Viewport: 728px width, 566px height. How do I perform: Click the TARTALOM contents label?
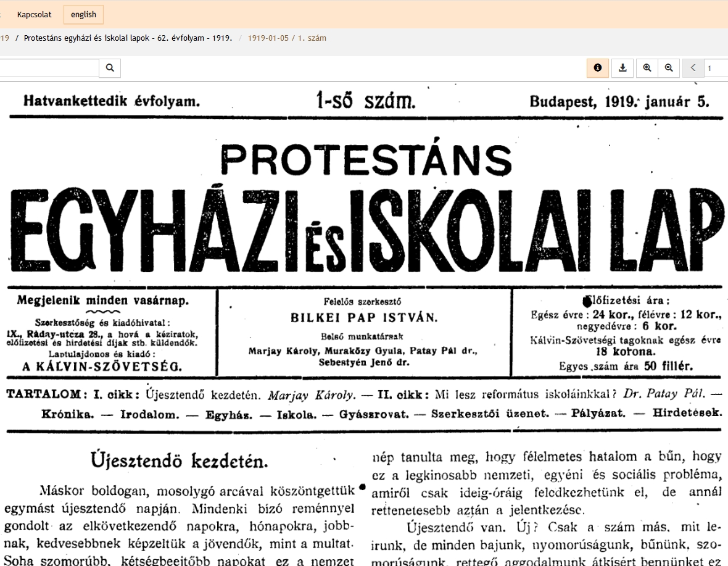(x=47, y=394)
